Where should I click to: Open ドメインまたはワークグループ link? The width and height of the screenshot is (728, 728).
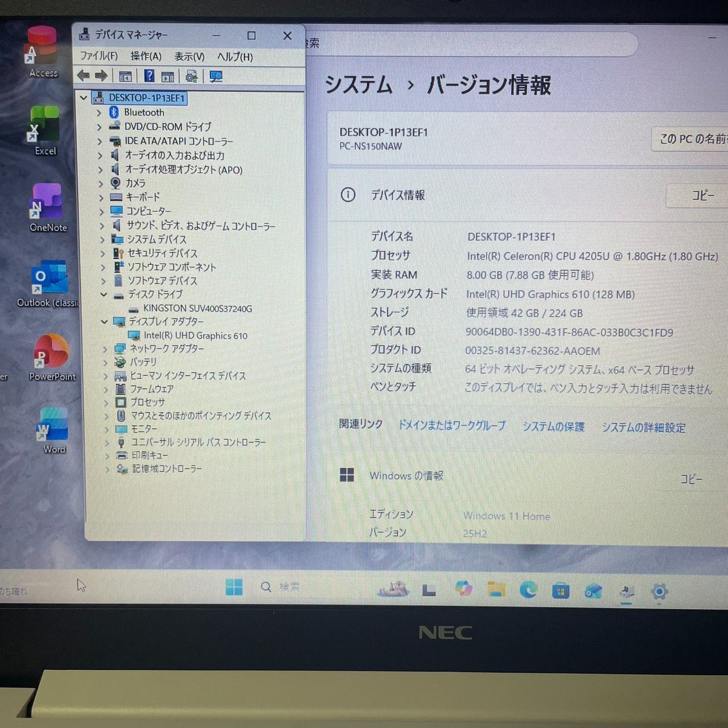(452, 425)
